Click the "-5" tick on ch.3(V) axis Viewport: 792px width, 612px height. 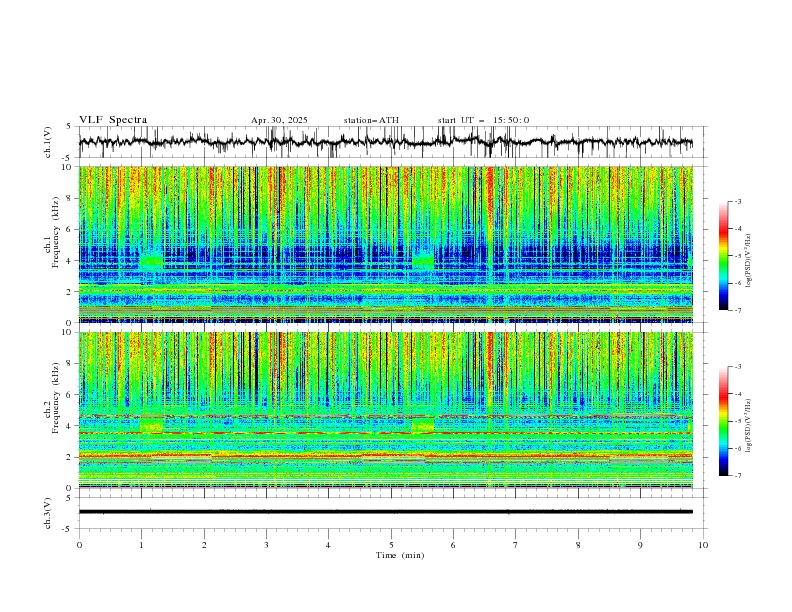coord(67,529)
